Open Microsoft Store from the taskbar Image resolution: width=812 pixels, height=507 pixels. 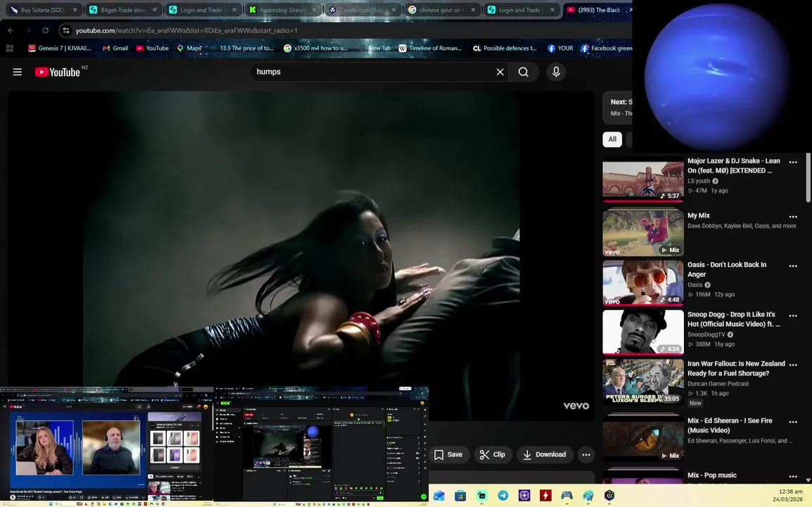(460, 496)
